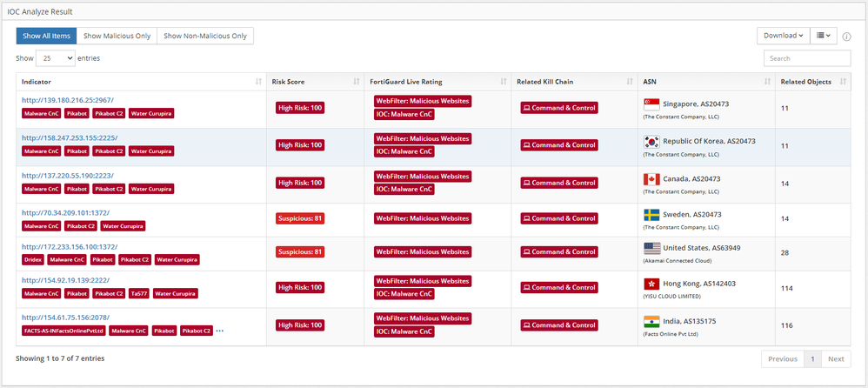Click Pikabot C2 tag on Sweden row
Image resolution: width=868 pixels, height=388 pixels.
80,226
